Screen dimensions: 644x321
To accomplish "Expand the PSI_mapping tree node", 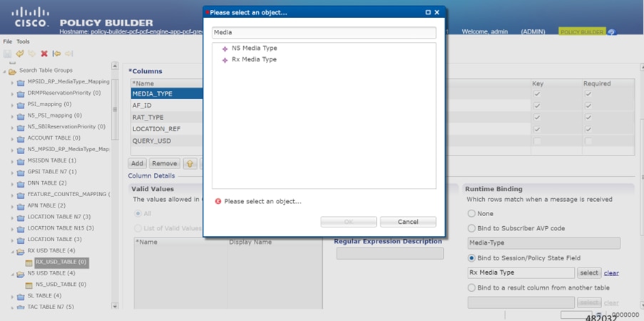I will [x=12, y=106].
